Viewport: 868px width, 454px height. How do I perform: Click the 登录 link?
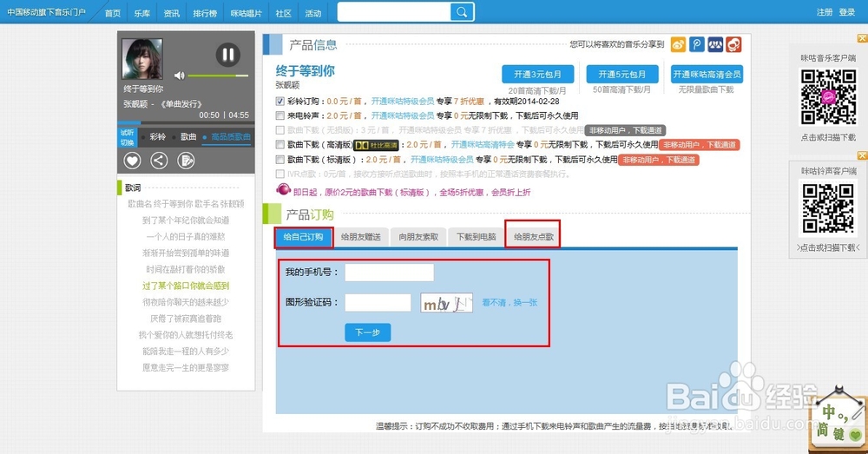pyautogui.click(x=847, y=12)
